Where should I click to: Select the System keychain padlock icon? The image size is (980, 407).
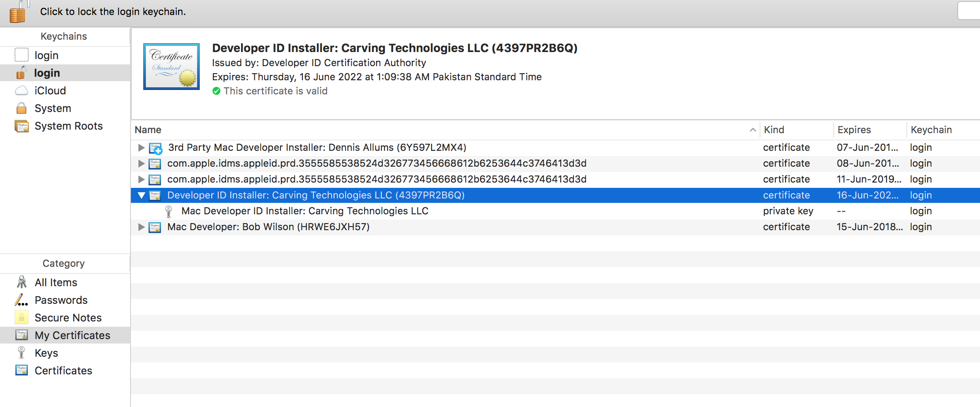[x=22, y=108]
